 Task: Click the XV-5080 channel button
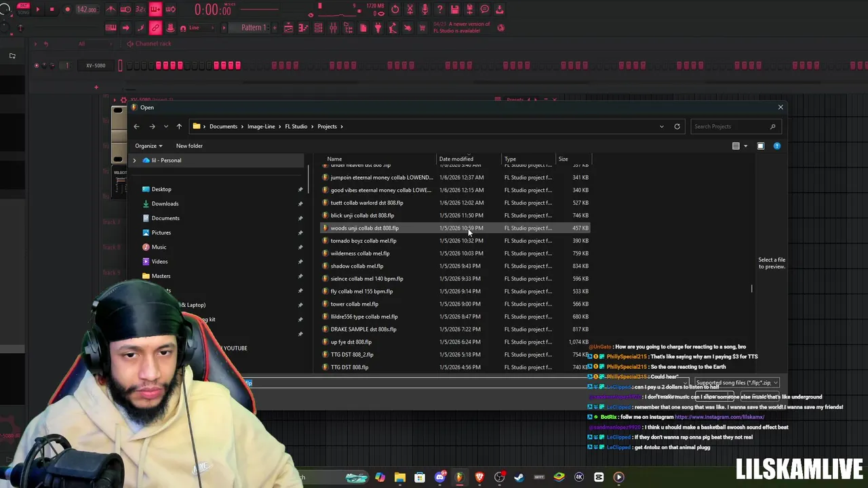point(96,66)
